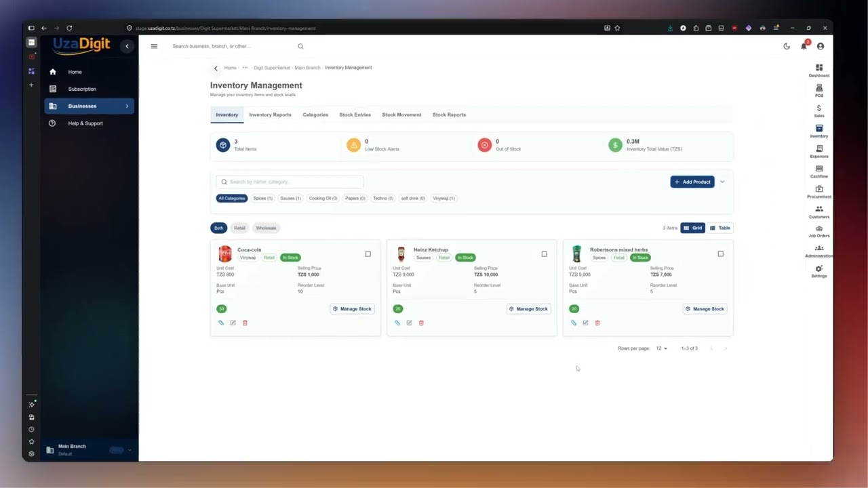868x488 pixels.
Task: Filter products by Both
Action: pyautogui.click(x=218, y=228)
